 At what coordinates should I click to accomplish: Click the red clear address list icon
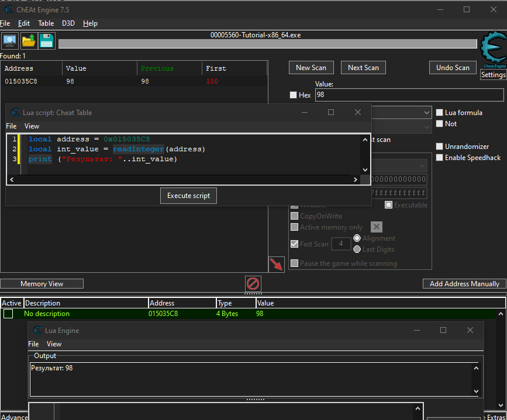click(253, 284)
